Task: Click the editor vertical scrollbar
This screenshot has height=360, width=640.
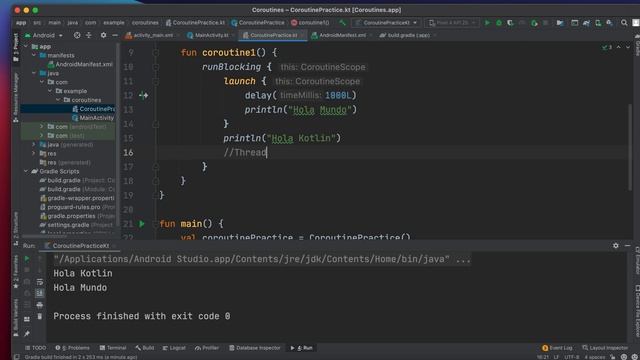Action: (x=631, y=147)
